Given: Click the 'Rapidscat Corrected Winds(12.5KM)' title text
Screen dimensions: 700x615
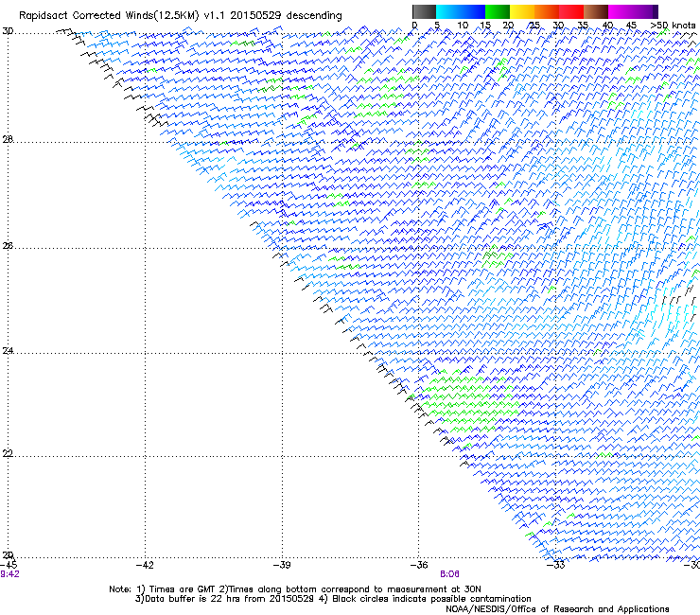Looking at the screenshot, I should coord(109,16).
